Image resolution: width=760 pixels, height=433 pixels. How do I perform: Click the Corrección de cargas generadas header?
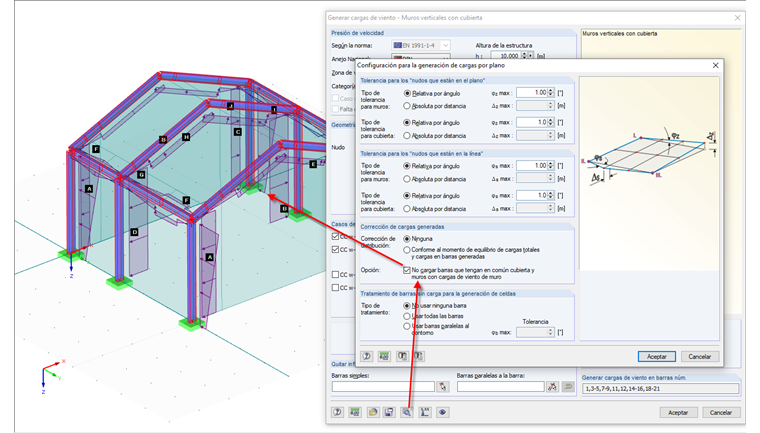click(402, 227)
